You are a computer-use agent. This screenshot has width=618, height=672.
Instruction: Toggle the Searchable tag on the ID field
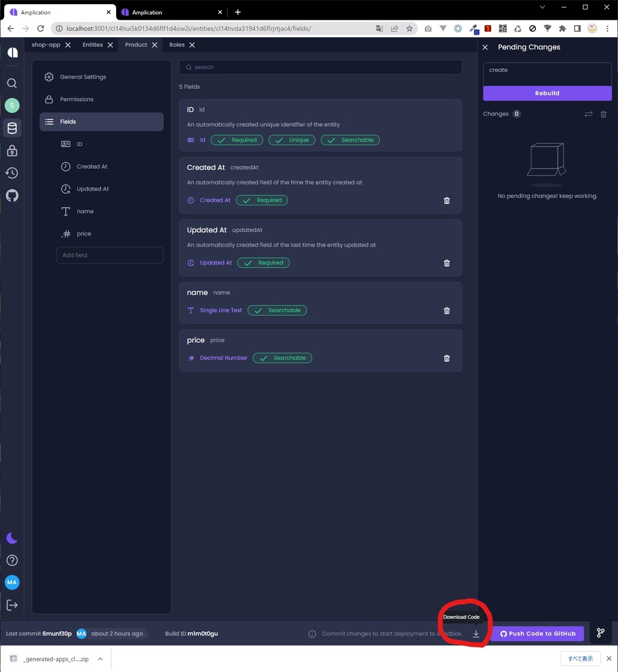pyautogui.click(x=350, y=140)
